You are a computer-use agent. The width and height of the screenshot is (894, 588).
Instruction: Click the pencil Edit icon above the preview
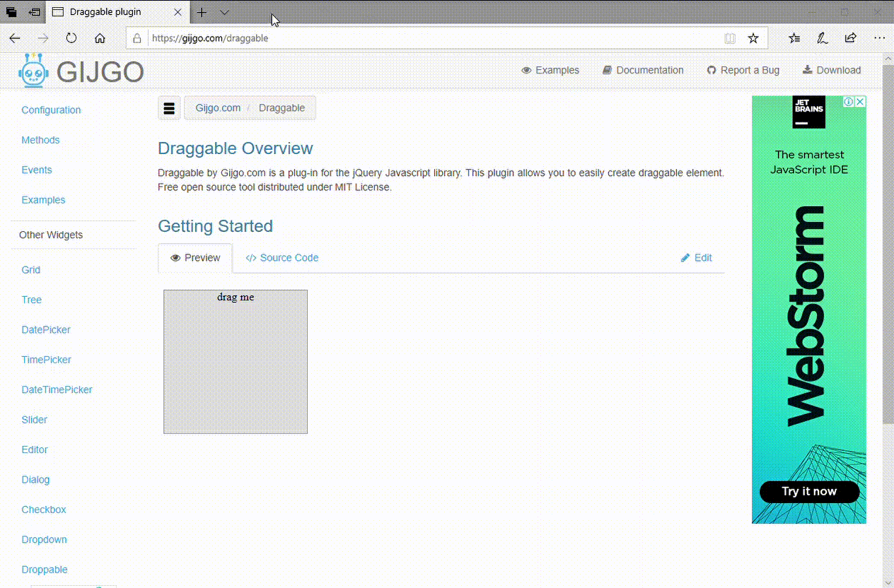(685, 258)
